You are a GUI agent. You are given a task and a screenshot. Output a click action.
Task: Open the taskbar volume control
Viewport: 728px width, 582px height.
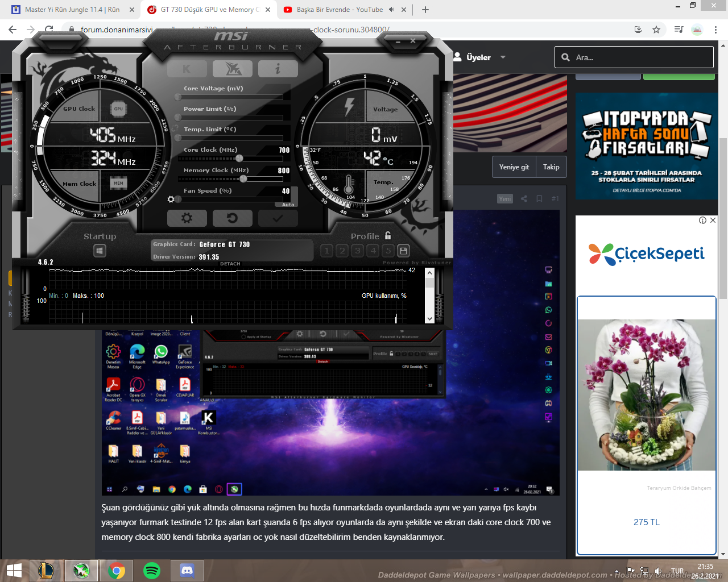click(x=658, y=571)
